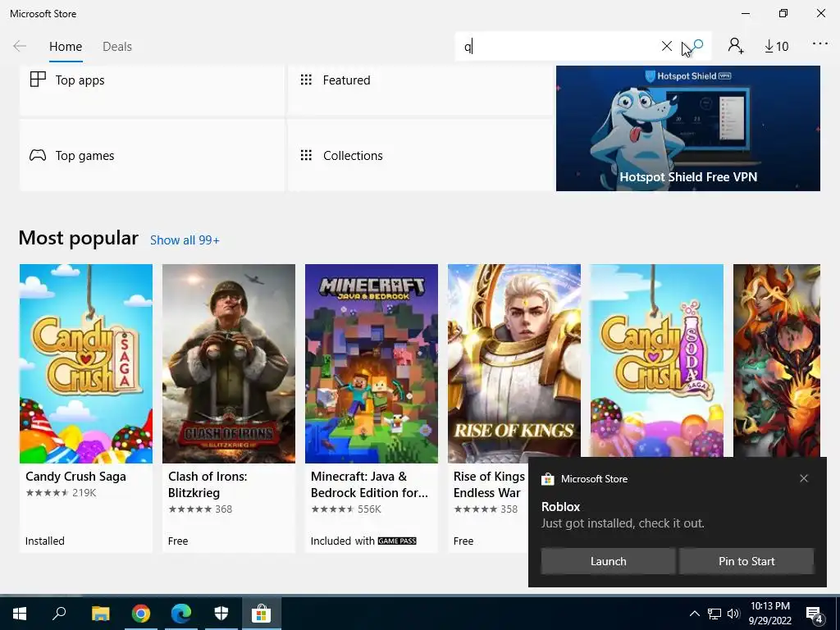840x630 pixels.
Task: Launch Roblox from notification
Action: coord(608,561)
